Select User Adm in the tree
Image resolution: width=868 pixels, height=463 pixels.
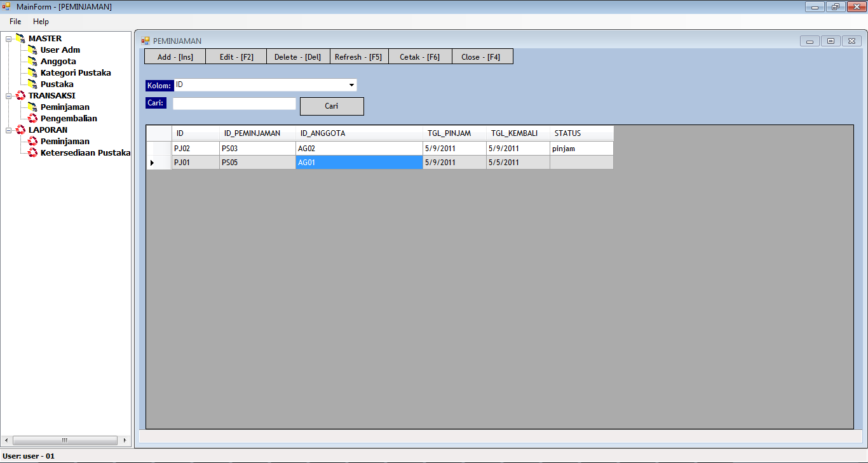tap(60, 50)
